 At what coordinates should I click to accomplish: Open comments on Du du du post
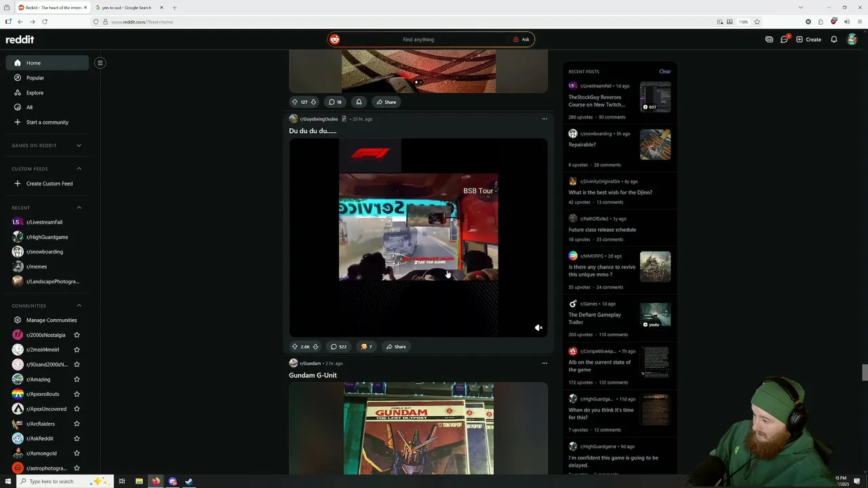click(338, 346)
